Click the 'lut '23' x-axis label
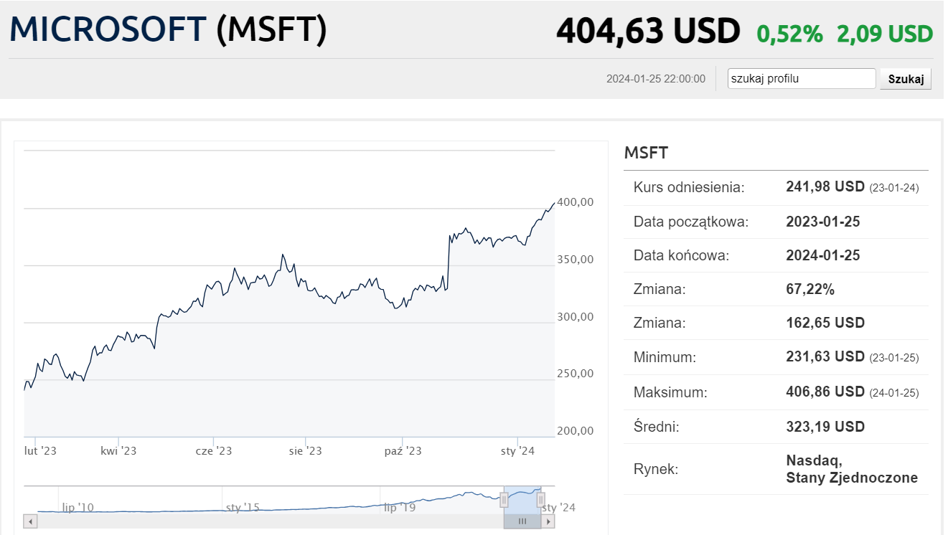 pos(40,451)
